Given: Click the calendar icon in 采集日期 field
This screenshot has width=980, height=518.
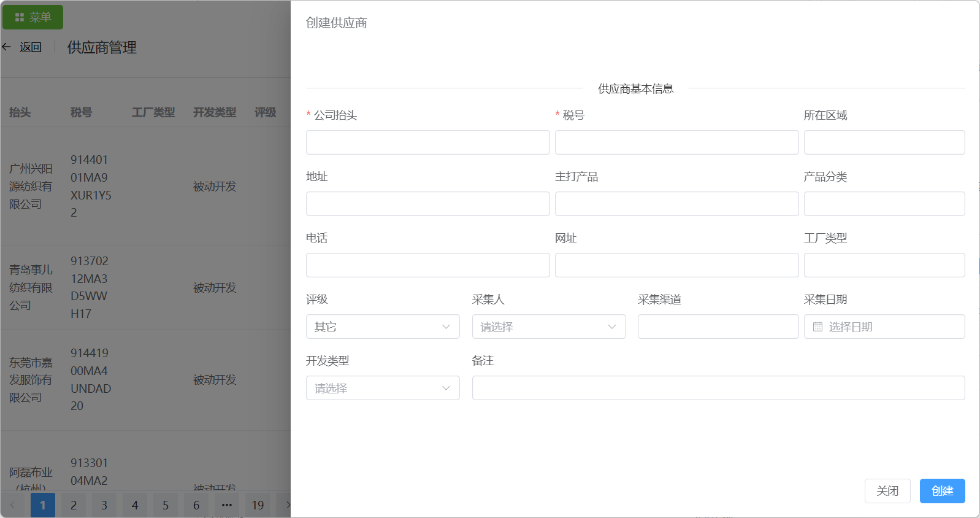Looking at the screenshot, I should [817, 327].
